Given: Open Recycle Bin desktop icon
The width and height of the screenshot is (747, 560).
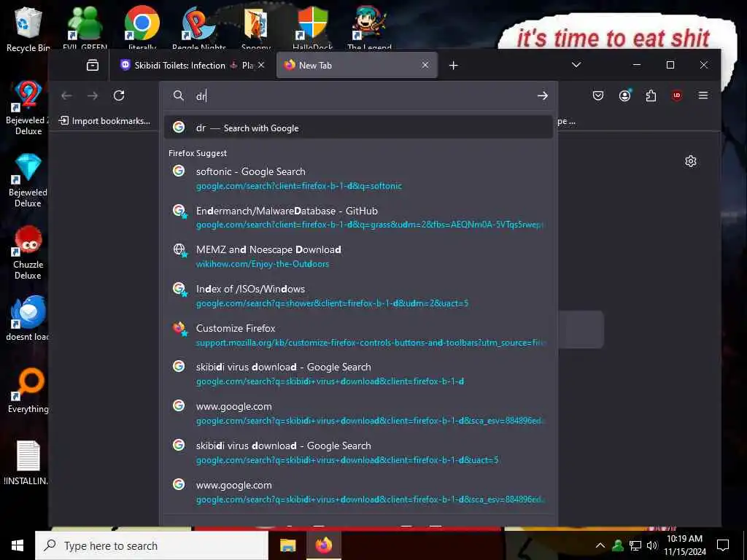Looking at the screenshot, I should coord(28,28).
